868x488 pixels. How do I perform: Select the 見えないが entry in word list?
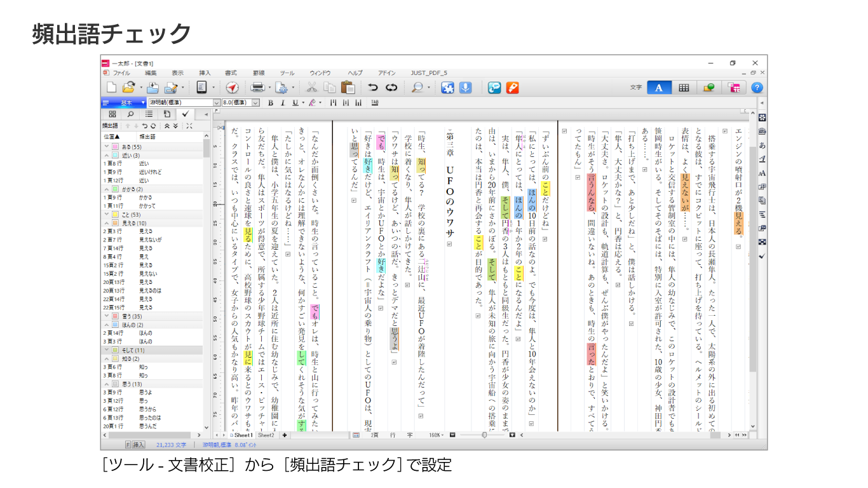coord(151,240)
